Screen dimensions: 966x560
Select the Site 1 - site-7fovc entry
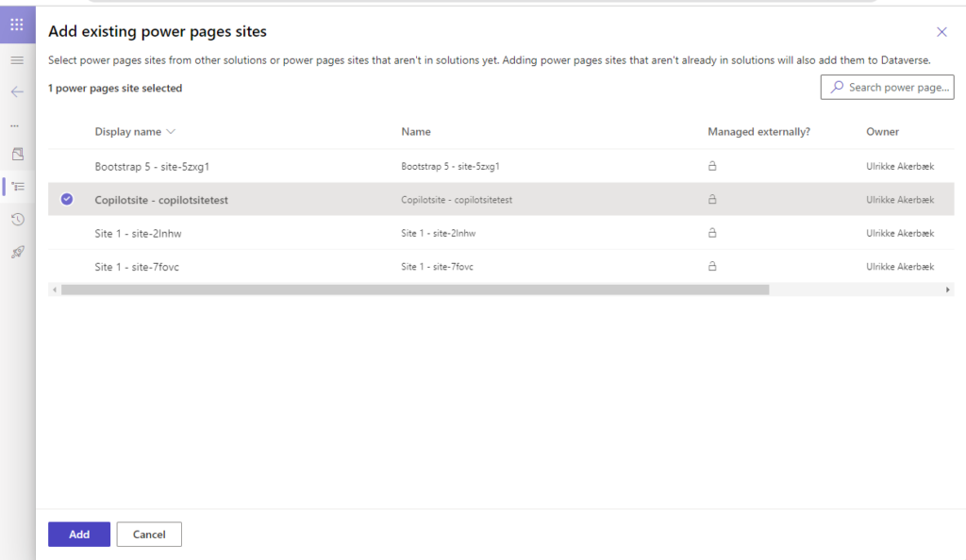point(501,267)
